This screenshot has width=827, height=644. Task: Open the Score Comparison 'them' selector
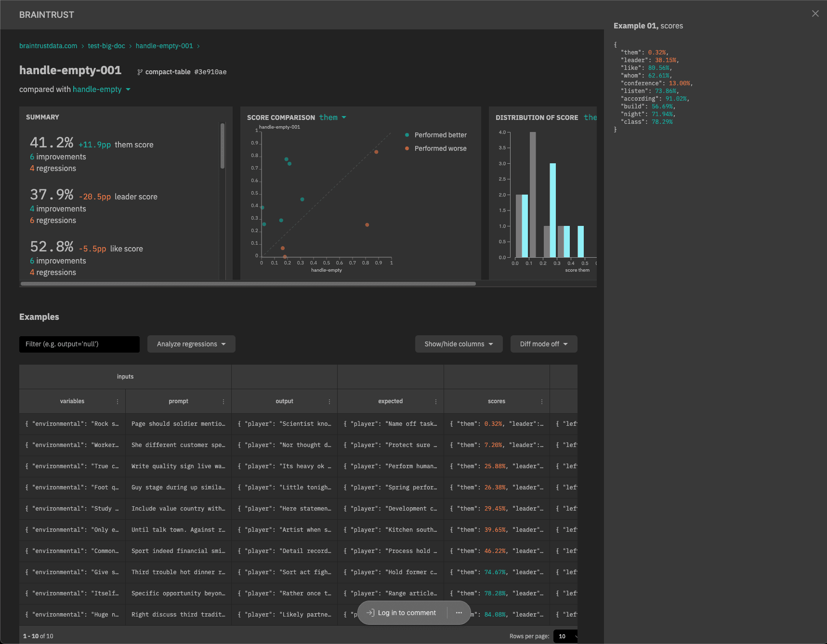pyautogui.click(x=333, y=118)
